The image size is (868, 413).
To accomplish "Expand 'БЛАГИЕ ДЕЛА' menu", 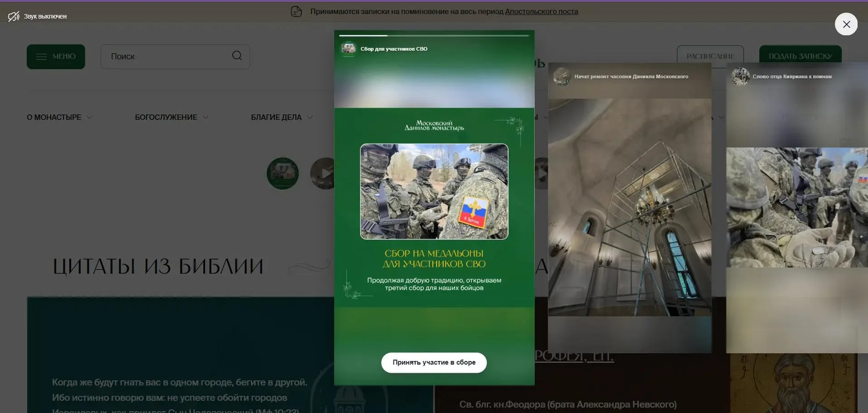I will pos(282,117).
